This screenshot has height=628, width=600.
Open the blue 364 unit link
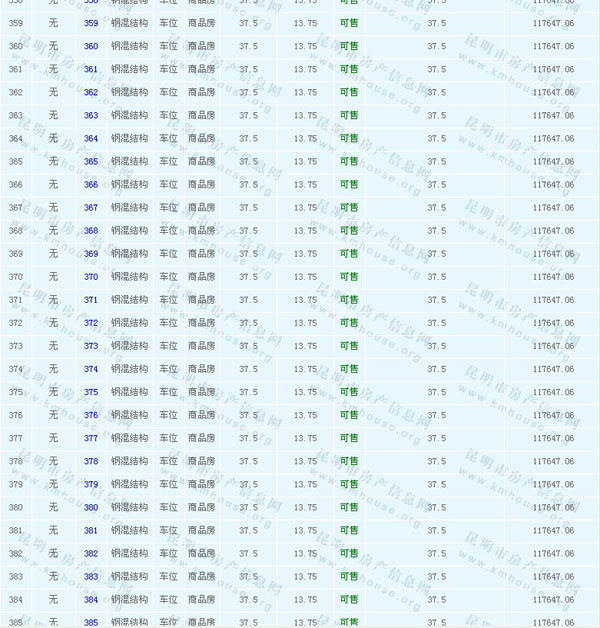[91, 139]
